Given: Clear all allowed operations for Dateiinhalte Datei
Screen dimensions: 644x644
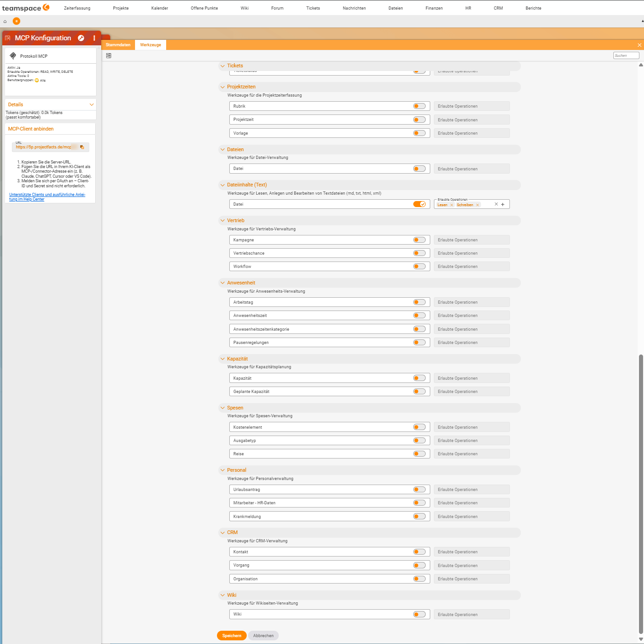Looking at the screenshot, I should tap(496, 204).
